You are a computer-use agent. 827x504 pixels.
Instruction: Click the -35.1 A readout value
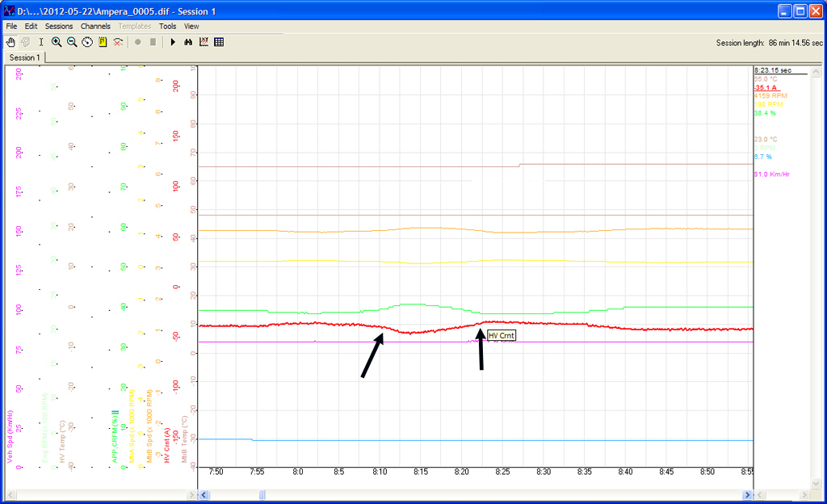point(766,87)
